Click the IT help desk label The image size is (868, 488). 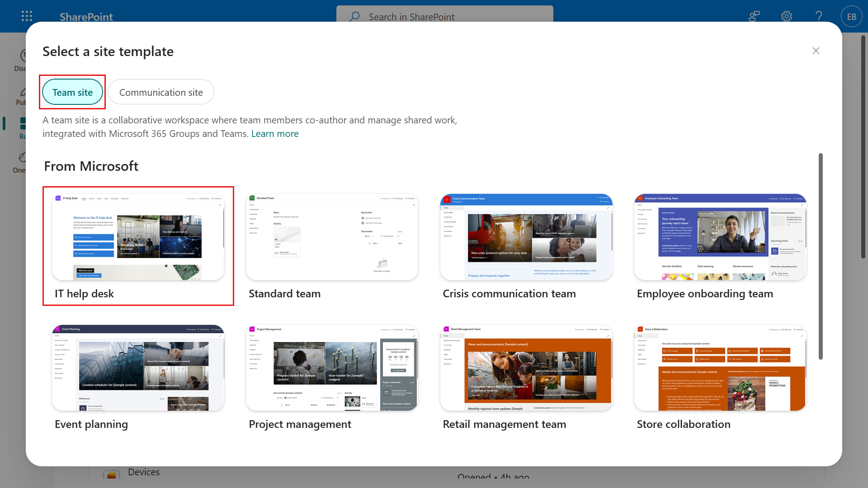(x=84, y=294)
